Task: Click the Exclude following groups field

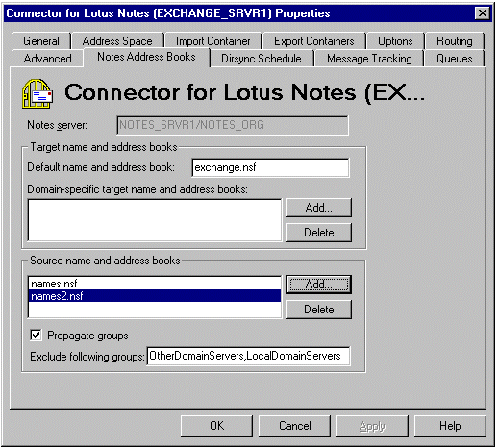Action: [248, 356]
